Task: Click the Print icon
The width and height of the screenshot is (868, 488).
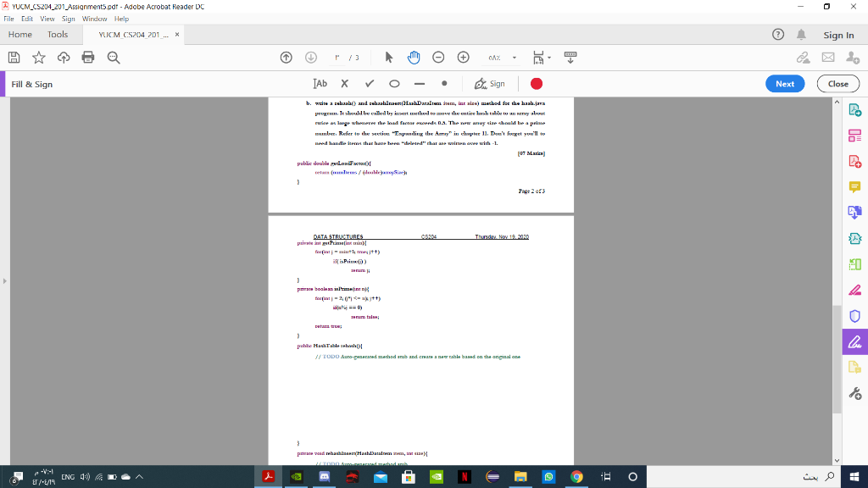Action: point(88,58)
